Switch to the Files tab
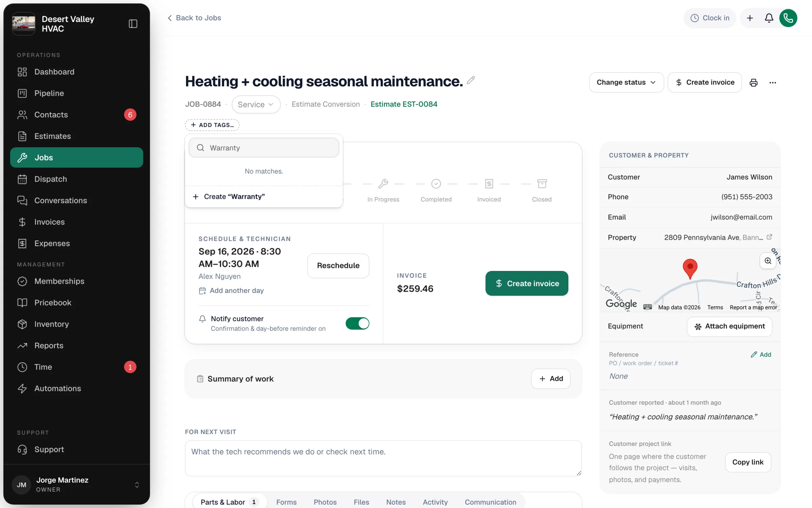This screenshot has height=508, width=812. coord(361,502)
